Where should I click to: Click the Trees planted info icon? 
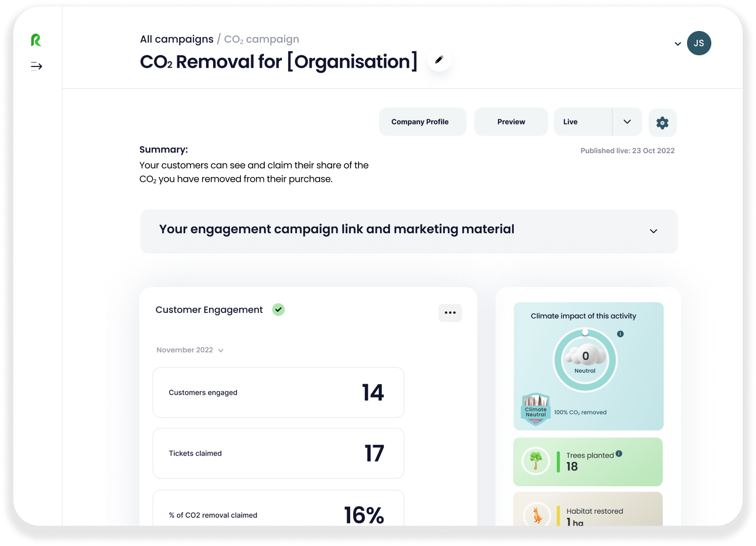point(619,453)
